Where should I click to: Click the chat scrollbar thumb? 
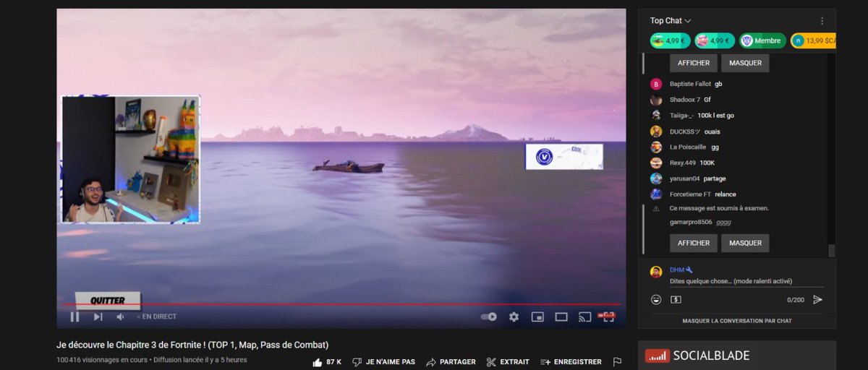pos(831,250)
